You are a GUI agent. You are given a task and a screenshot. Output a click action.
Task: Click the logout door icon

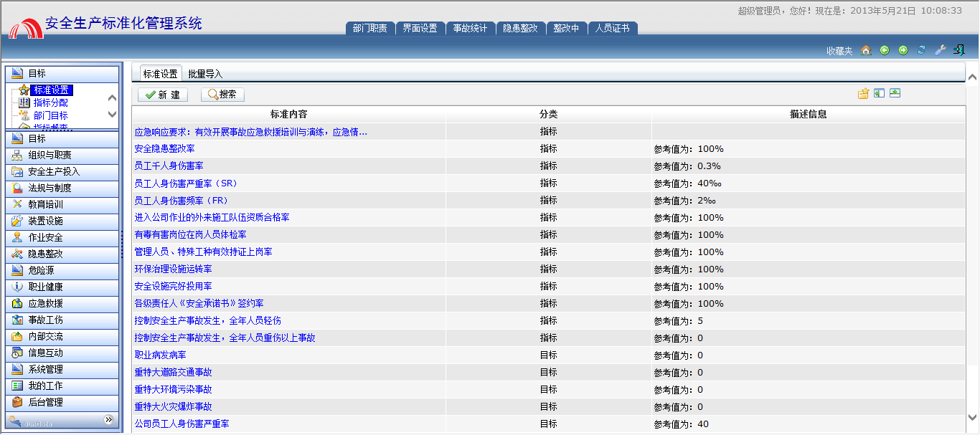click(x=959, y=50)
